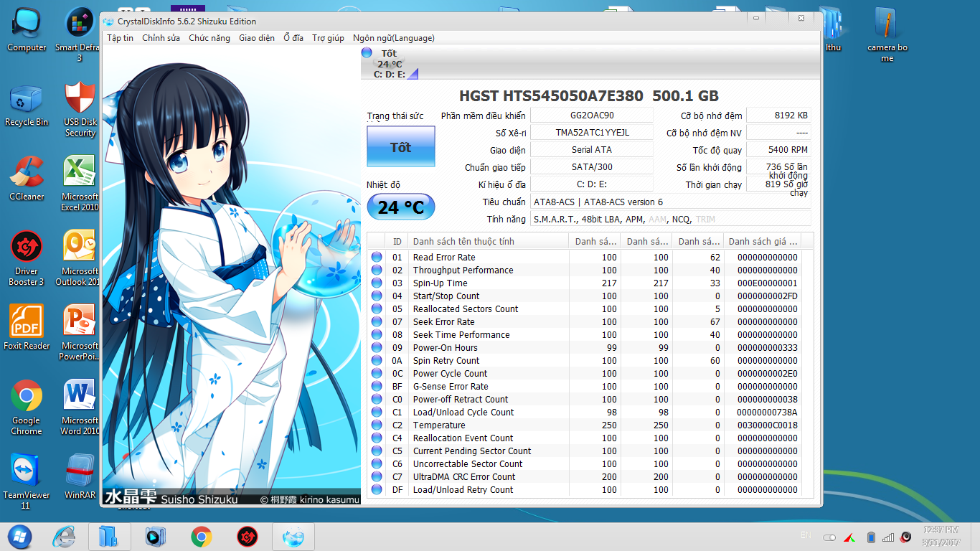Viewport: 980px width, 551px height.
Task: Open the Ngôn ngữ(Language) menu
Action: point(394,38)
